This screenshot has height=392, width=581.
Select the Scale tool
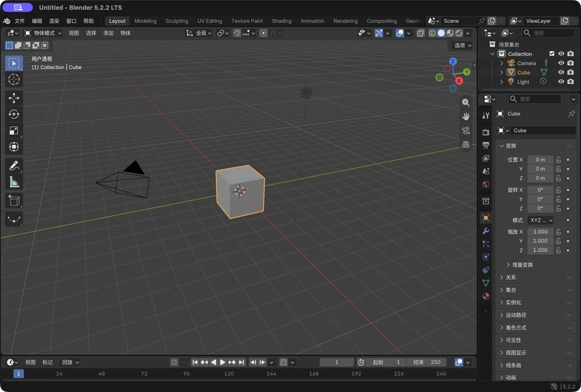click(14, 131)
